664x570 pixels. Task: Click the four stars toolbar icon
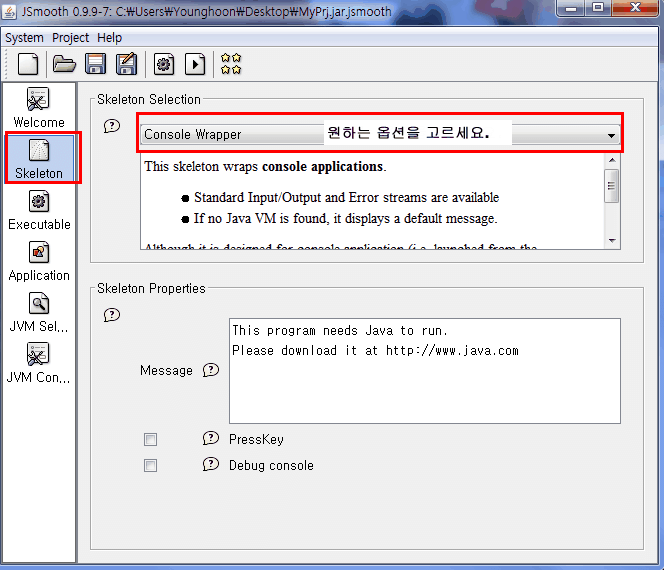[x=231, y=64]
